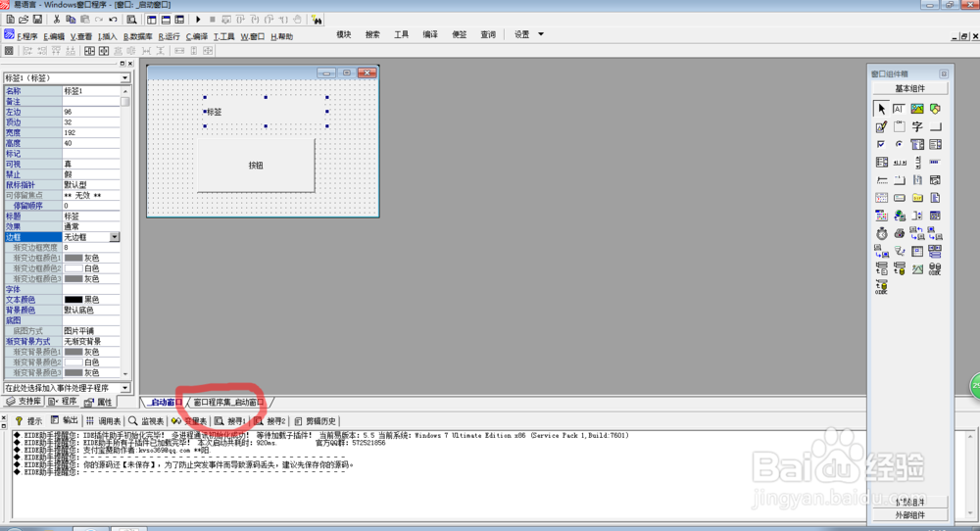The width and height of the screenshot is (980, 531).
Task: Select the Button component icon
Action: (x=935, y=126)
